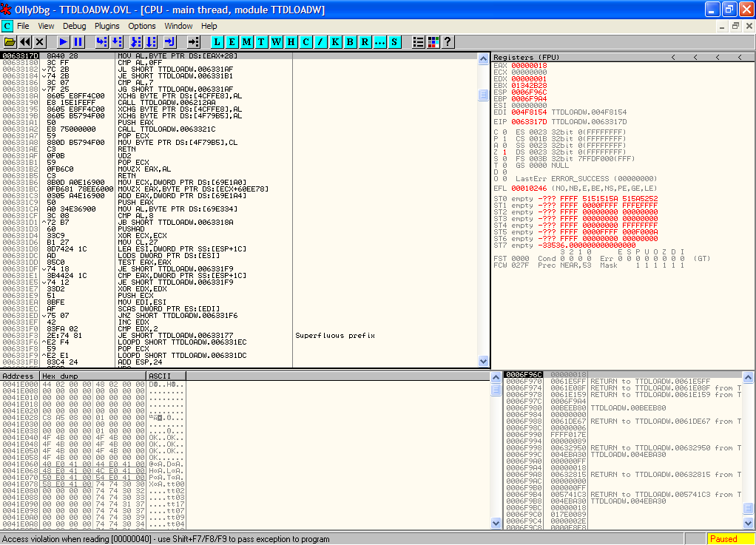Close program with the X toolbar icon
The image size is (756, 545).
point(40,42)
